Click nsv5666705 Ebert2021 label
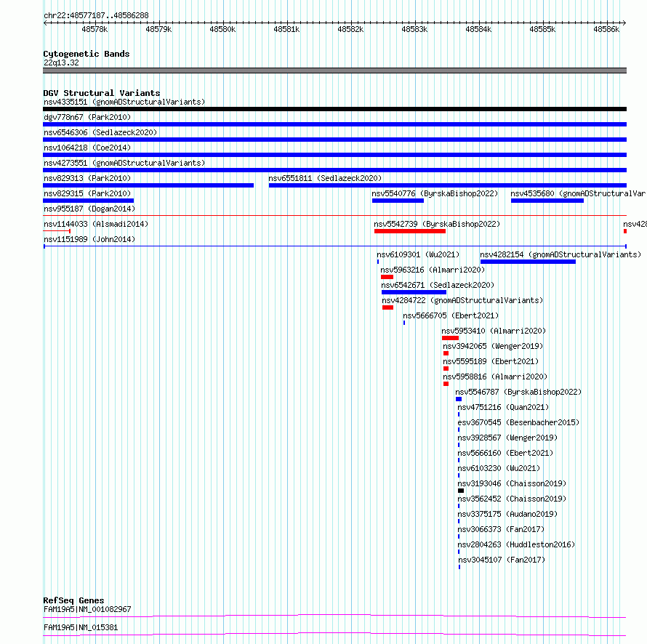This screenshot has height=644, width=647. pyautogui.click(x=451, y=315)
